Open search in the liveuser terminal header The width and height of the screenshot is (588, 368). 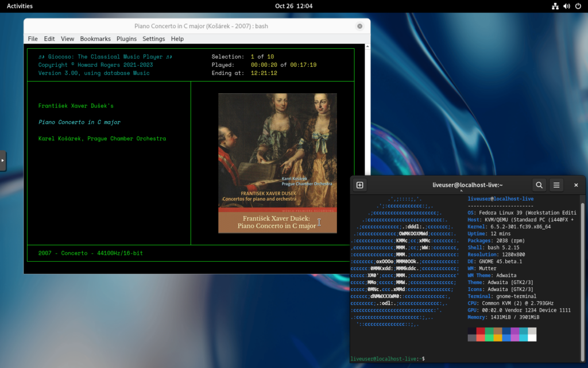click(x=539, y=185)
